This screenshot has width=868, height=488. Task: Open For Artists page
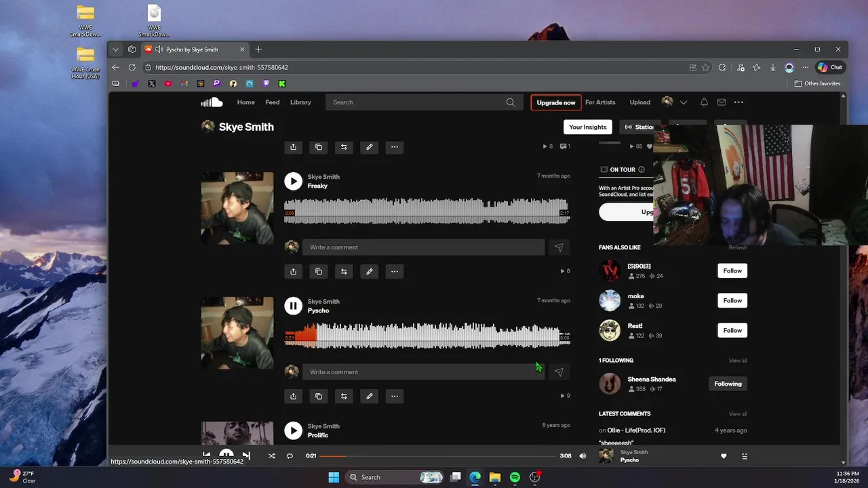pyautogui.click(x=600, y=102)
